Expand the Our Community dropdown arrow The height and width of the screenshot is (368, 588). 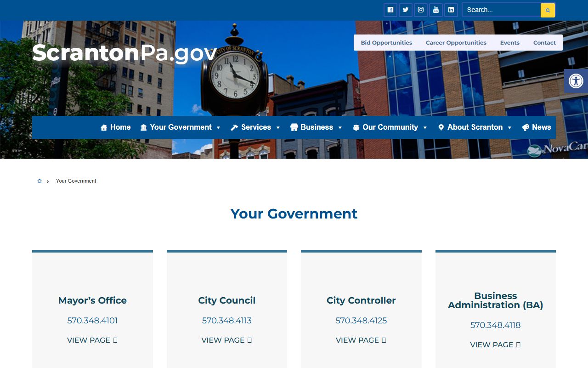[x=425, y=128]
